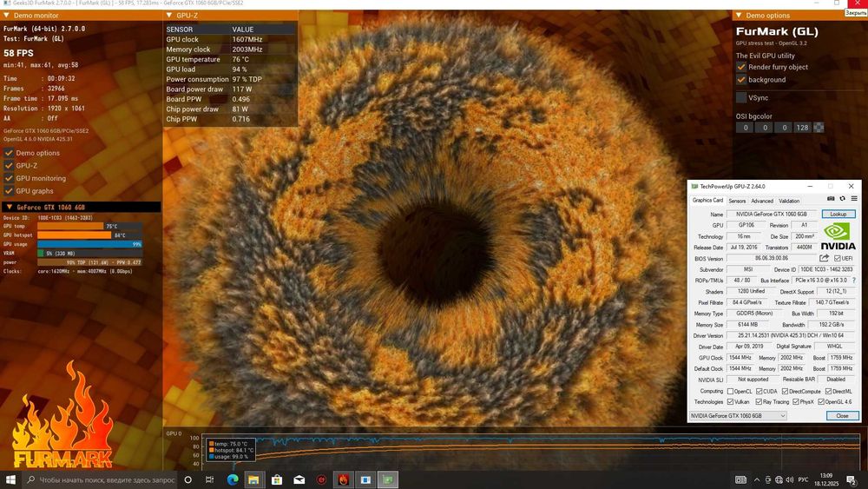This screenshot has width=868, height=489.
Task: Launch Microsoft Edge from taskbar
Action: pos(233,479)
